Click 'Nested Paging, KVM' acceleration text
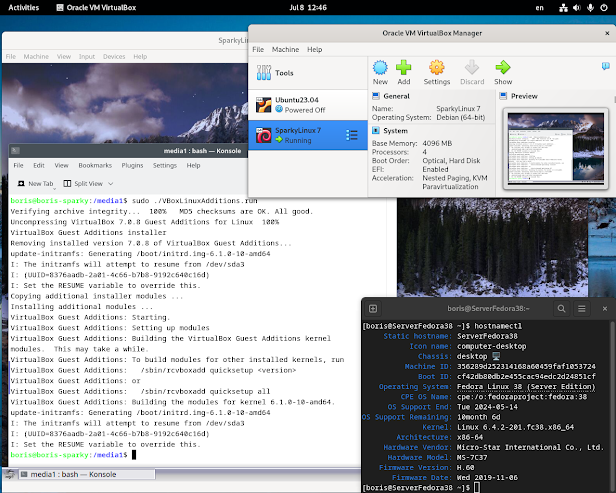 click(x=455, y=178)
